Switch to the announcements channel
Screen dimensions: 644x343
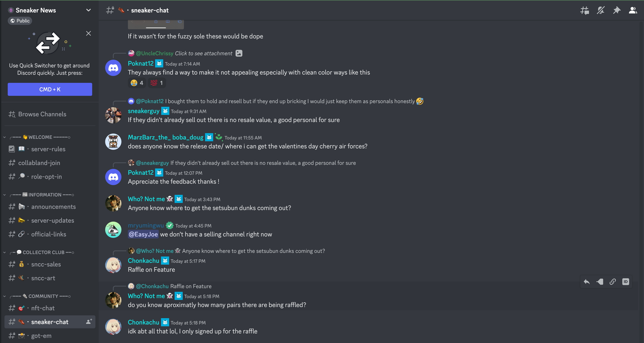point(53,206)
